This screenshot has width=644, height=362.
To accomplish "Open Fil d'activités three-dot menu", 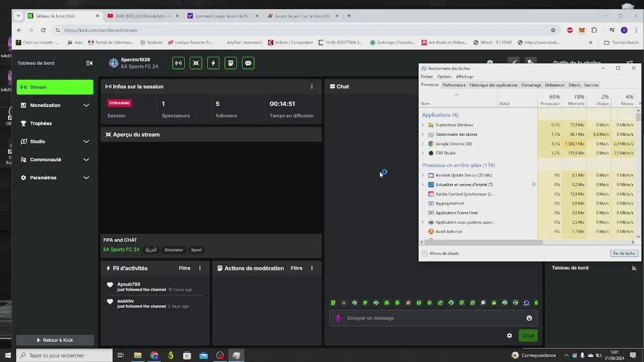I will tap(200, 268).
